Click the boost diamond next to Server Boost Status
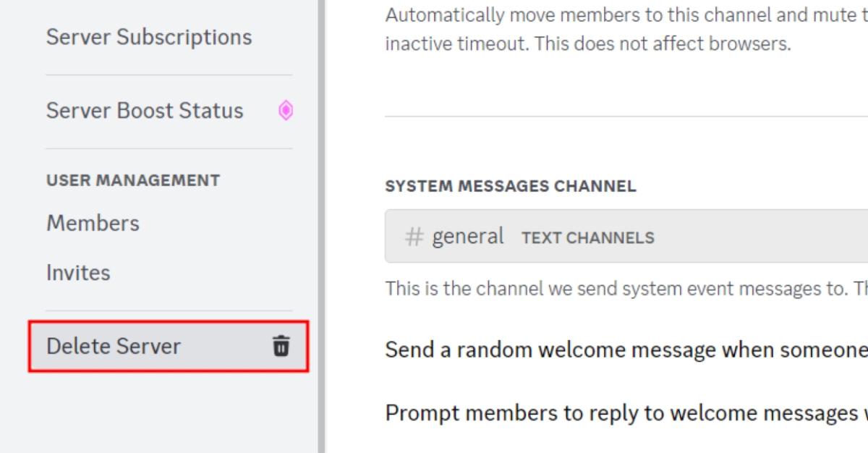 pos(284,111)
